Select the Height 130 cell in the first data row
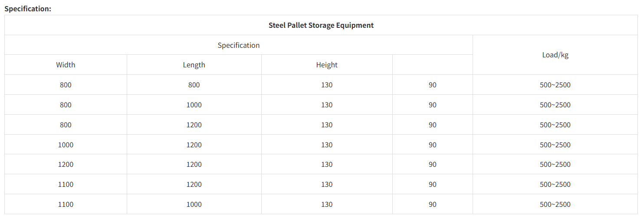 click(x=327, y=85)
